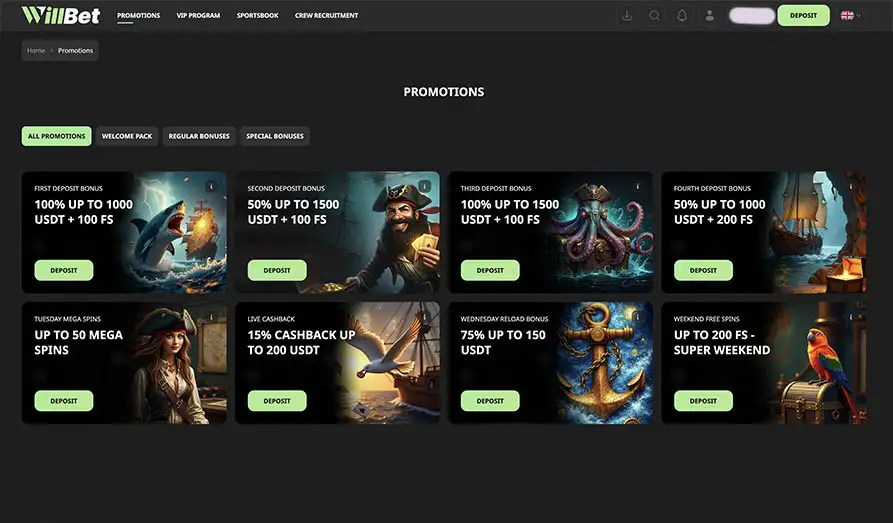The image size is (893, 523).
Task: Open Crew Recruitment page
Action: [326, 15]
